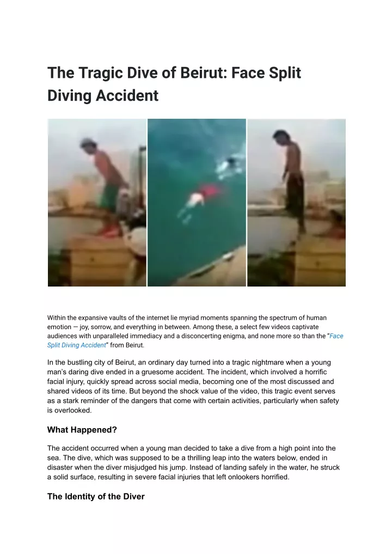Click the middle photo of swimmer in water
Image resolution: width=392 pixels, height=554 pixels.
coord(197,203)
